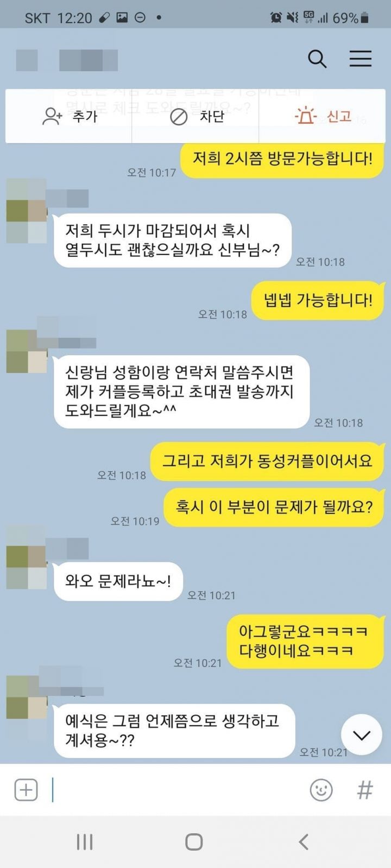Select the '와오 문제라뇨~!' message bubble
This screenshot has height=868, width=391.
pyautogui.click(x=118, y=581)
